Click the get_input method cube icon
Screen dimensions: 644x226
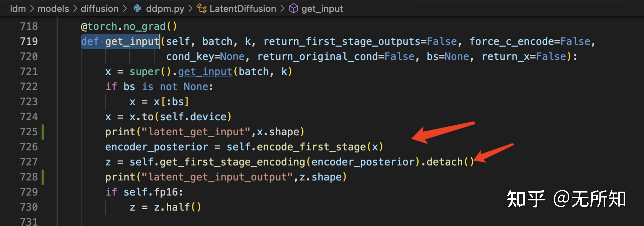(293, 9)
